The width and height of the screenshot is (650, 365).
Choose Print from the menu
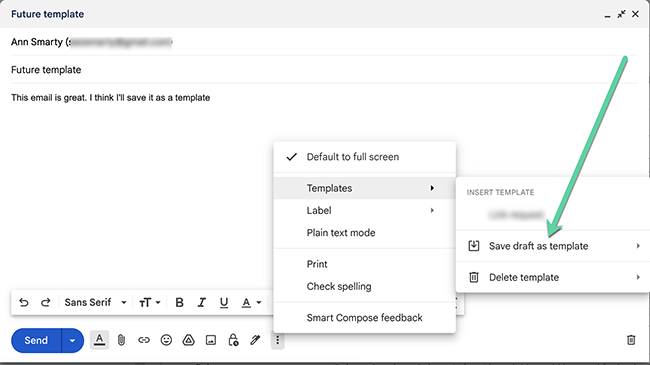tap(365, 264)
